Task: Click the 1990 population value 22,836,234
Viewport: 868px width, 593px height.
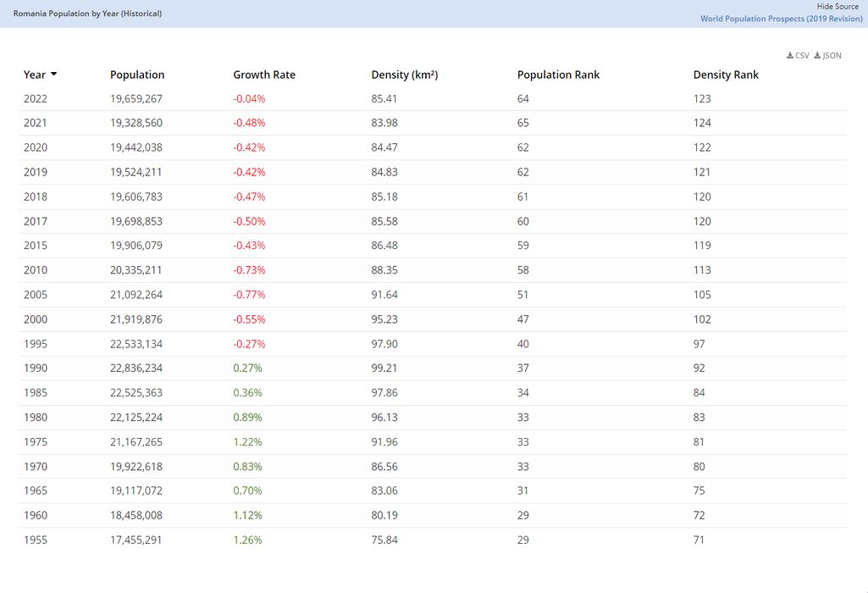Action: point(136,369)
